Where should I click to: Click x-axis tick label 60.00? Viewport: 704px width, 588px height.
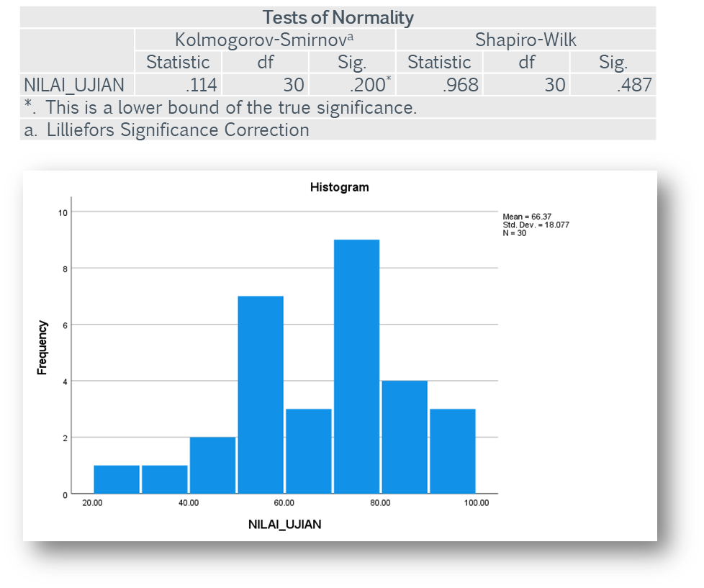coord(284,503)
